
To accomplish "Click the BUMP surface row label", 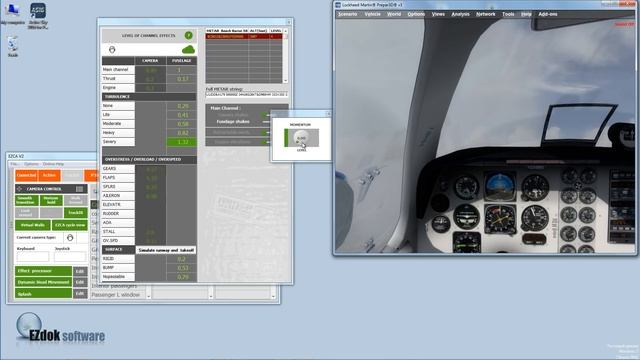I will coord(118,267).
